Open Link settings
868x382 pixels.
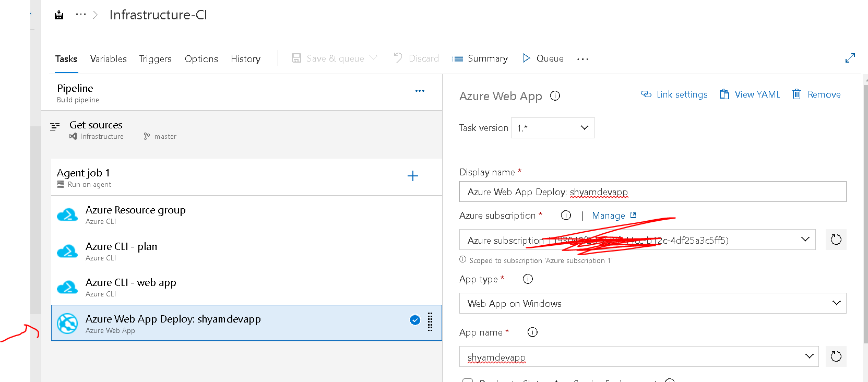click(x=674, y=94)
